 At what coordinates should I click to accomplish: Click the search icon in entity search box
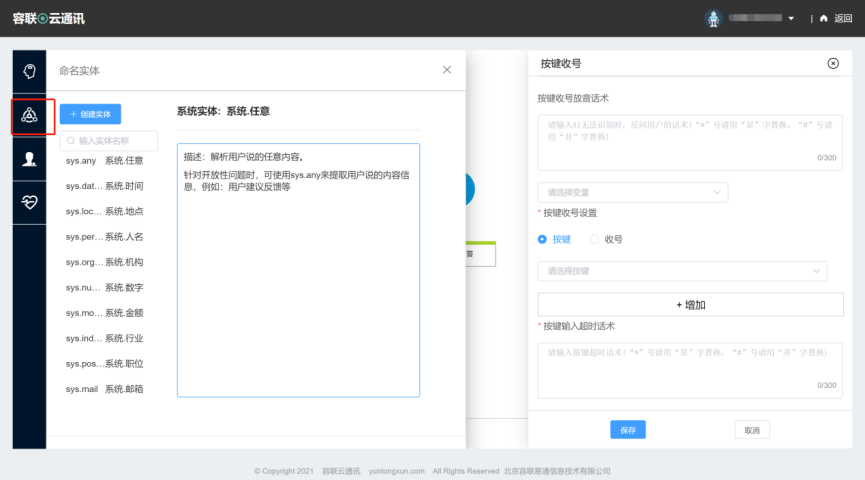[x=71, y=141]
